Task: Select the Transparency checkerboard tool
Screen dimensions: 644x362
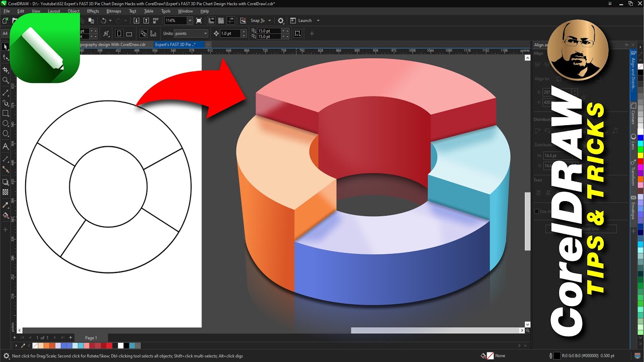Action: click(x=6, y=192)
